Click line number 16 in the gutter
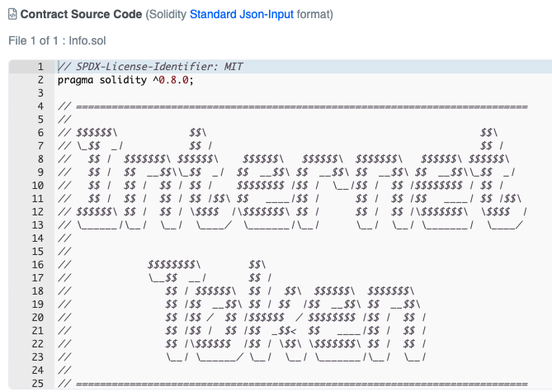 [x=38, y=265]
